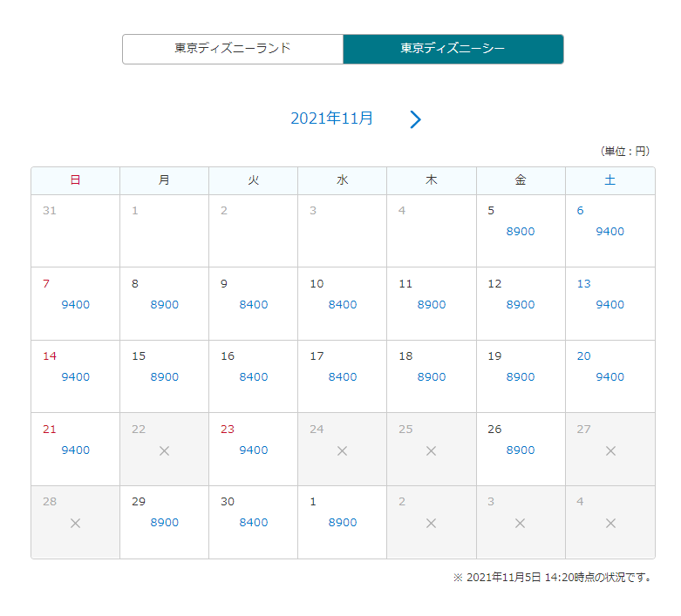
Task: Click greyed-out November 1 cell
Action: coord(165,231)
